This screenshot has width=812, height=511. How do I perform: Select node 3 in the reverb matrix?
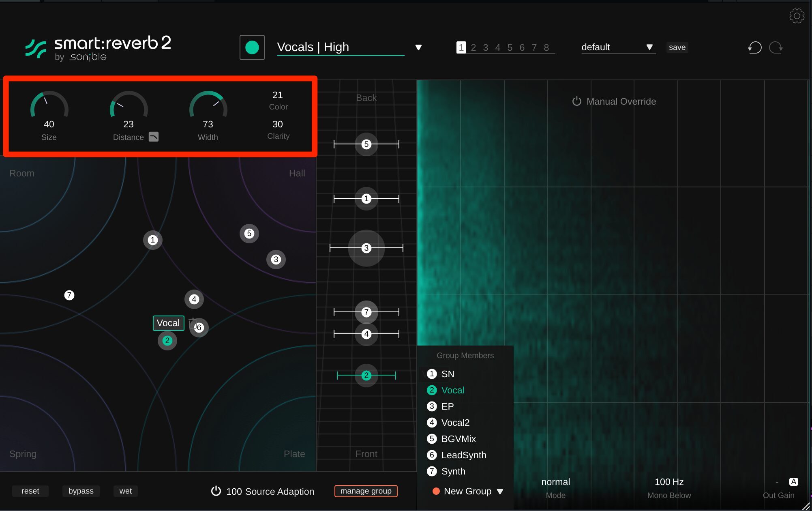[x=276, y=260]
